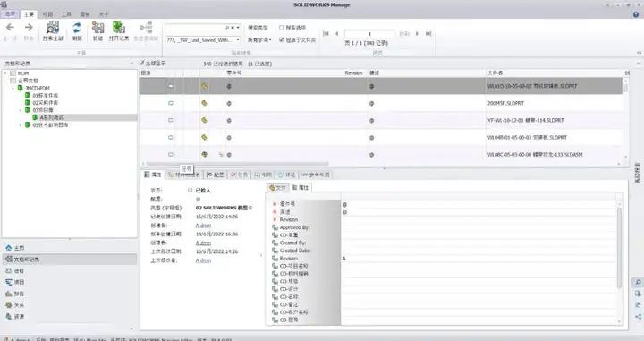Click file icon in 200MSF.SLDPRT row
This screenshot has width=644, height=341.
click(x=204, y=103)
